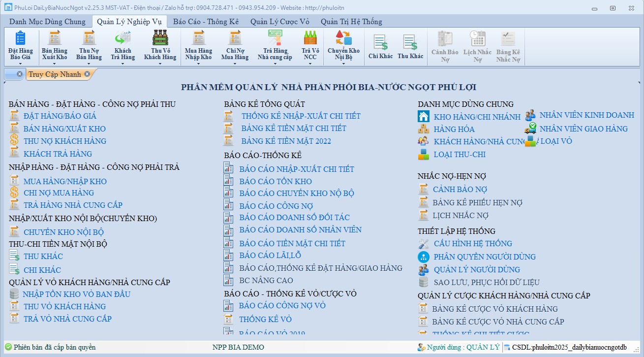Open the BÁO CÁO TỒN KHO link
The image size is (644, 357).
(276, 181)
